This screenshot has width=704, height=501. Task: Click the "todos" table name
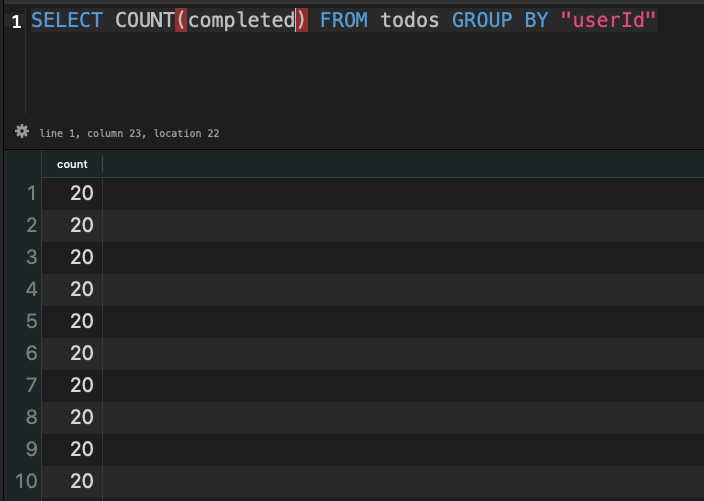(409, 20)
